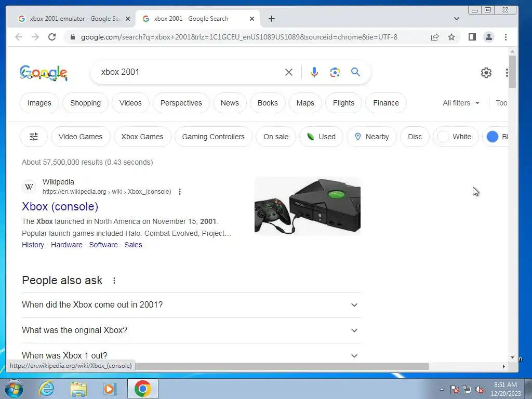Launch Internet Explorer from the taskbar

[x=46, y=389]
